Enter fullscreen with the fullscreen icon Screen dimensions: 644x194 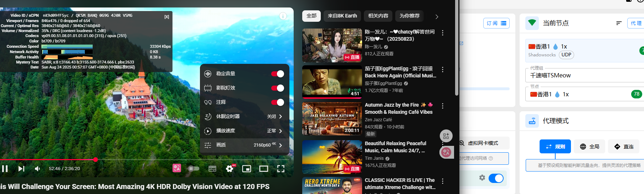(x=281, y=169)
